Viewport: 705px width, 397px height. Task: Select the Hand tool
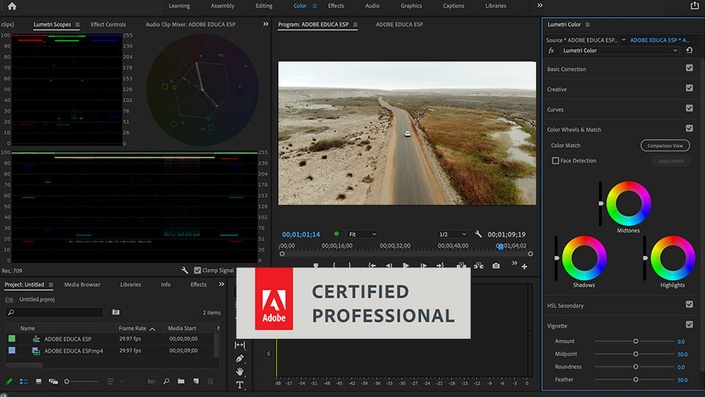240,371
